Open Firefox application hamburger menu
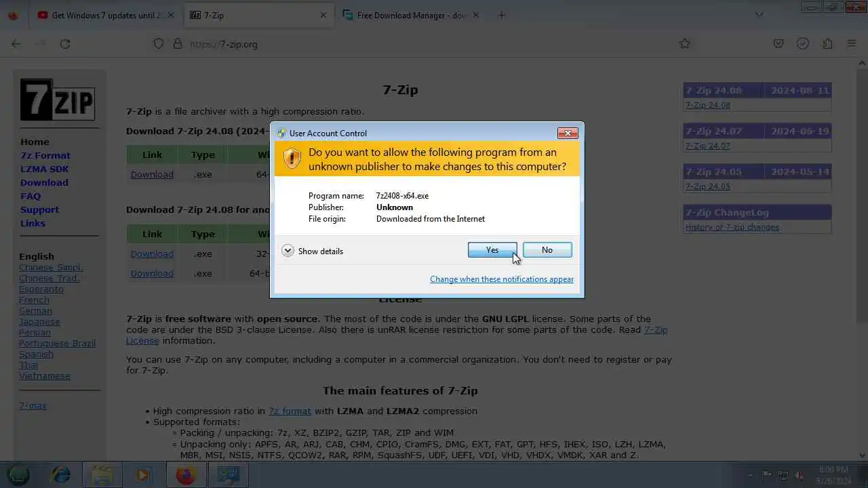868x488 pixels. (852, 43)
